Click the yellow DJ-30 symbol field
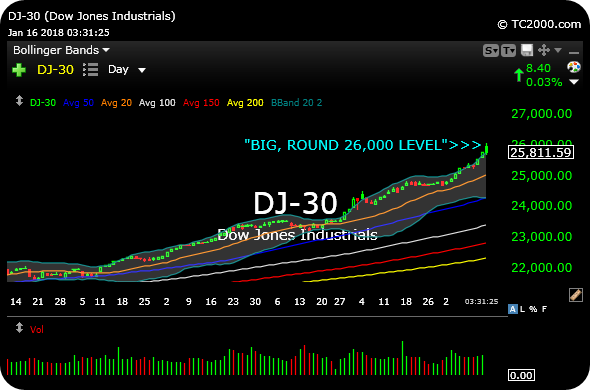 55,70
